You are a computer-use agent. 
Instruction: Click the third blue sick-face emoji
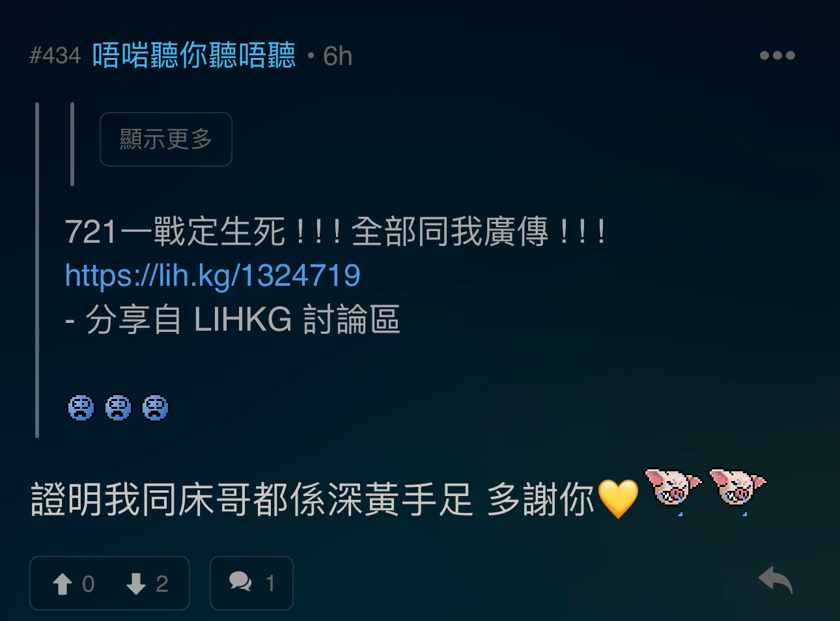155,408
